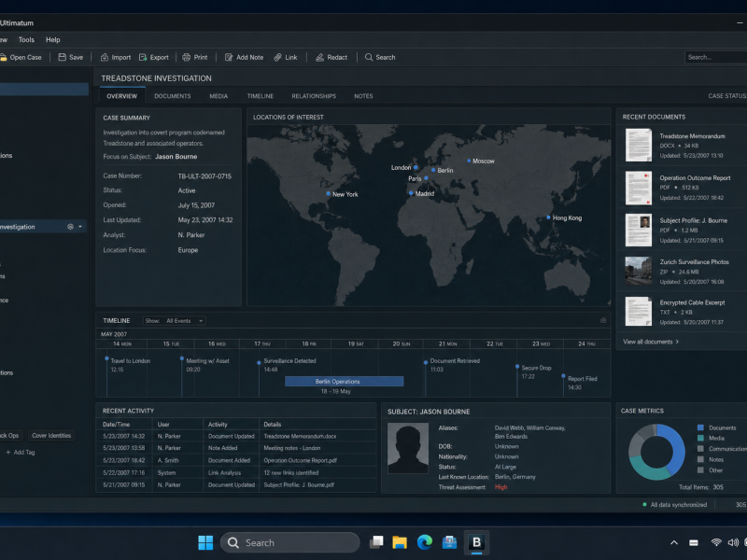Click the Save disk icon
The image size is (747, 560).
click(x=62, y=57)
